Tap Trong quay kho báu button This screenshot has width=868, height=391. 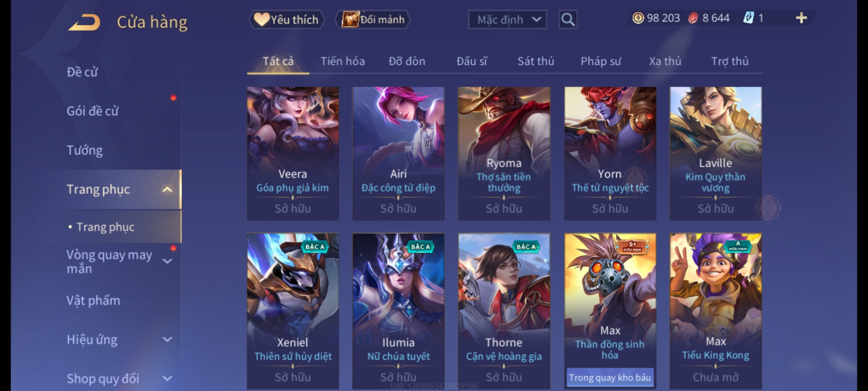(610, 378)
